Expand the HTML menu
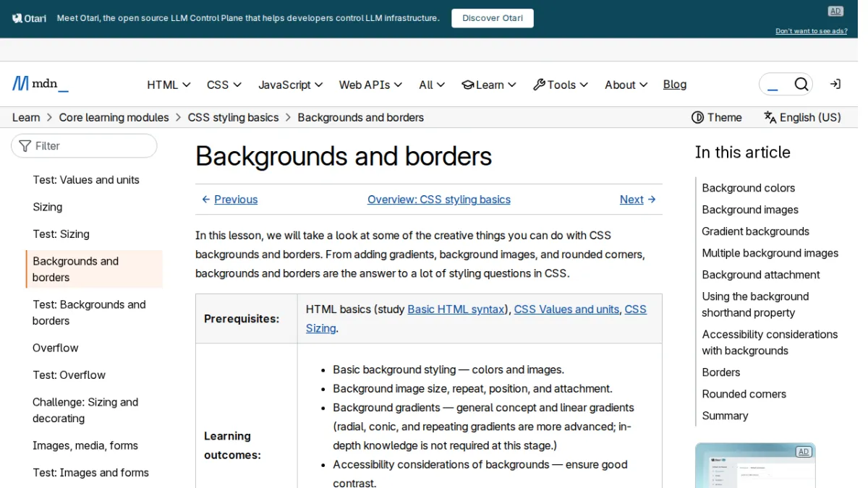Screen dimensions: 868x488 pos(169,85)
